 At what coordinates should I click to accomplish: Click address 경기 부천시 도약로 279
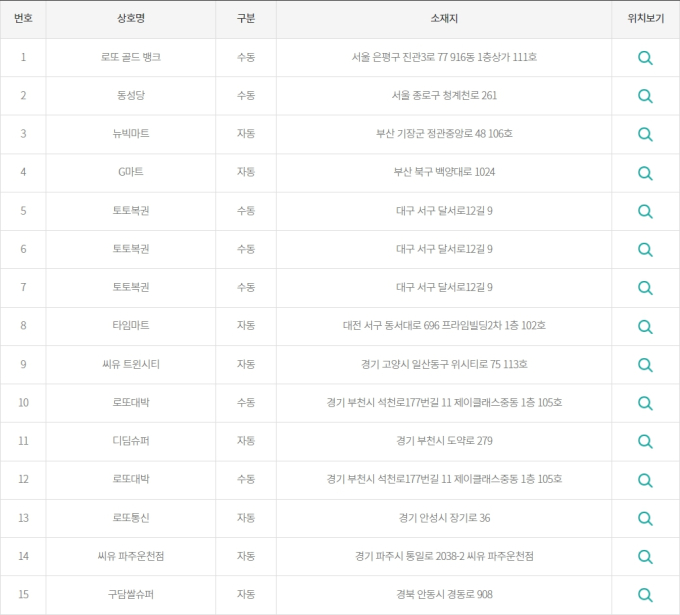click(444, 440)
